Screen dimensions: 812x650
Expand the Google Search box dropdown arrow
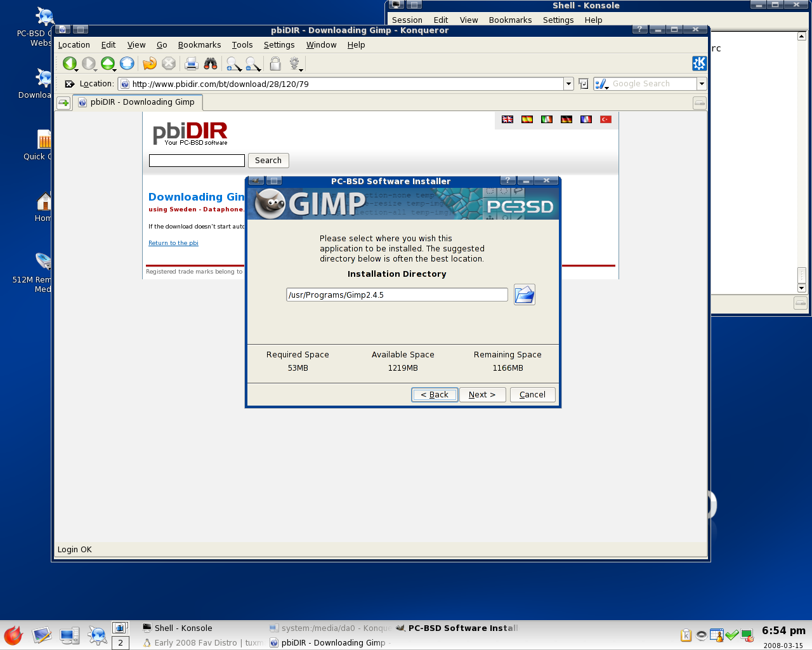pos(702,84)
